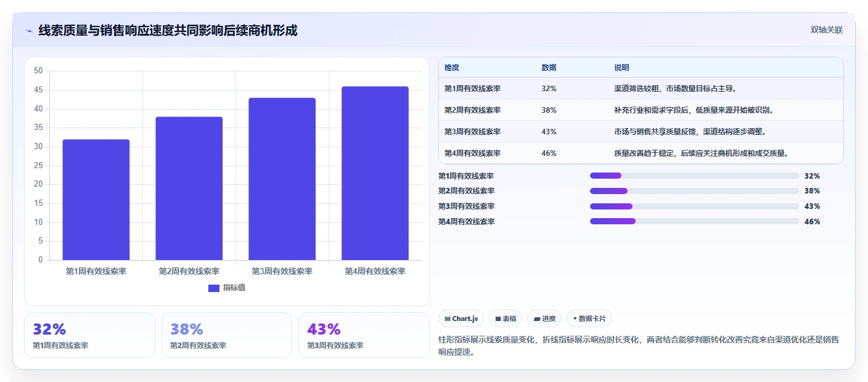Click the title 线索质量与销售响应速度共同影响后续商机形成
The width and height of the screenshot is (868, 382).
point(168,31)
